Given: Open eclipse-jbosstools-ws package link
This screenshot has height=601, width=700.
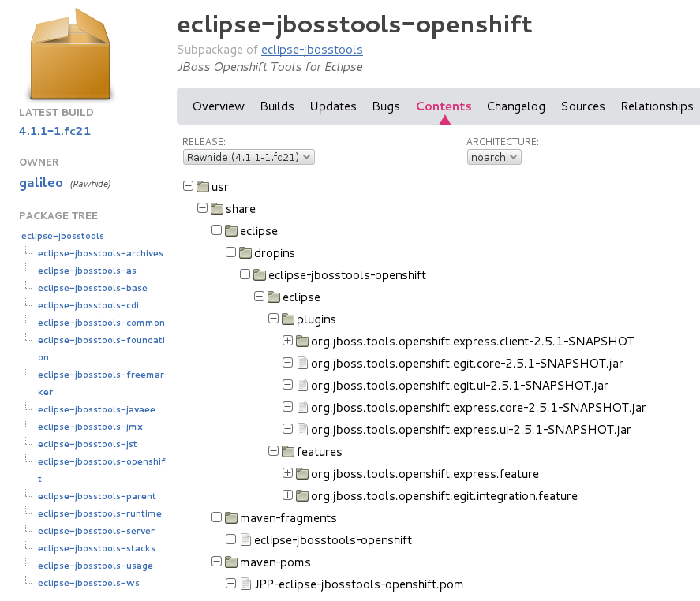Looking at the screenshot, I should [88, 583].
